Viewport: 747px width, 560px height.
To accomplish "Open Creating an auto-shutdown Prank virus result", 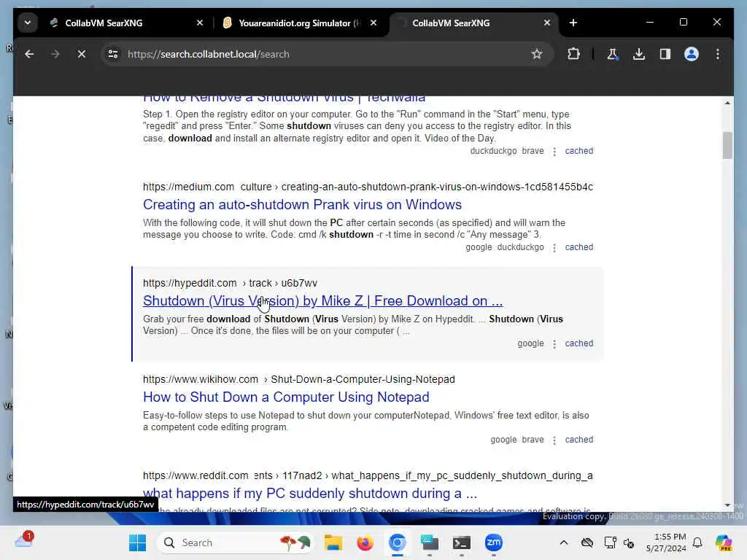I will tap(302, 205).
